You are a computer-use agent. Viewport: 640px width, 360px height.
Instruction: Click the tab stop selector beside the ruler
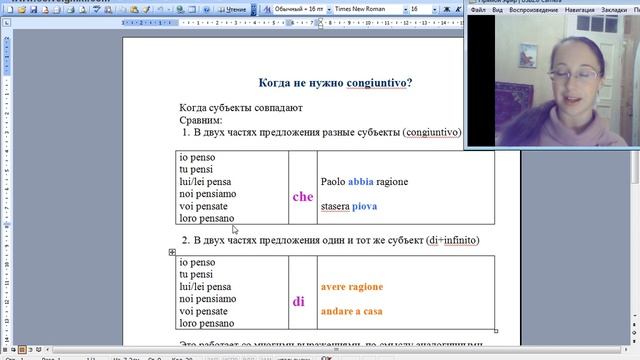tap(7, 23)
